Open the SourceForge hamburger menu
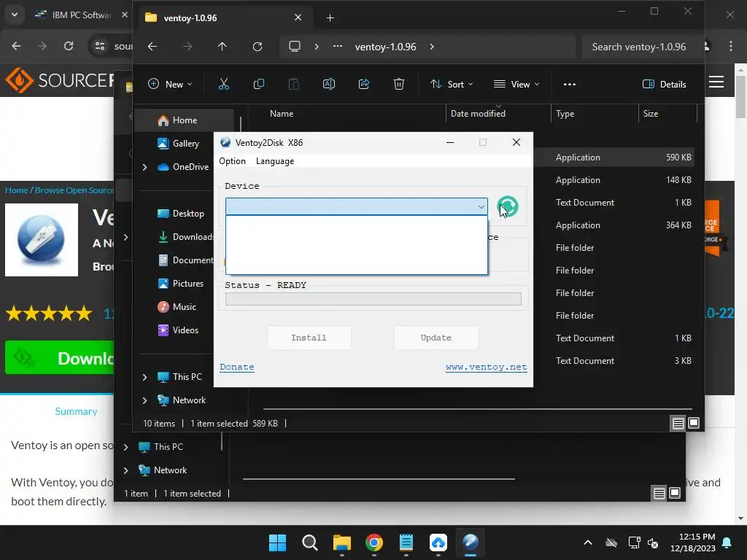Viewport: 747px width, 560px height. pos(716,82)
